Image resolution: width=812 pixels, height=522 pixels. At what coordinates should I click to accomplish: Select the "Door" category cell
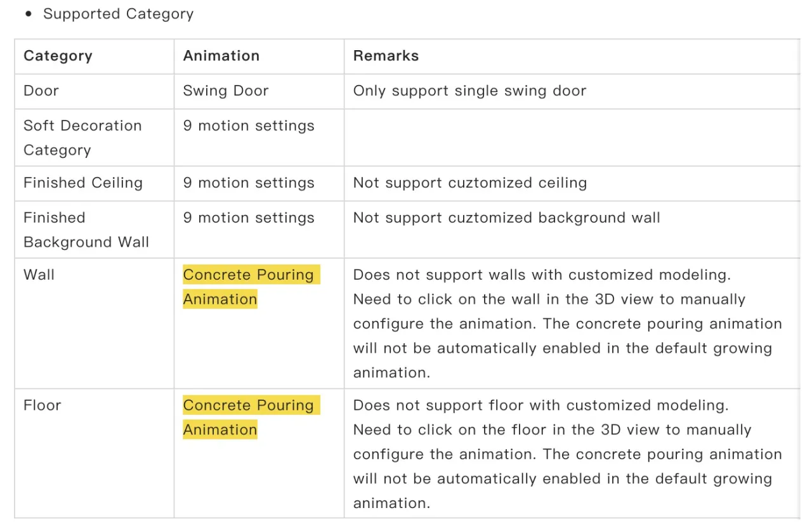click(41, 91)
